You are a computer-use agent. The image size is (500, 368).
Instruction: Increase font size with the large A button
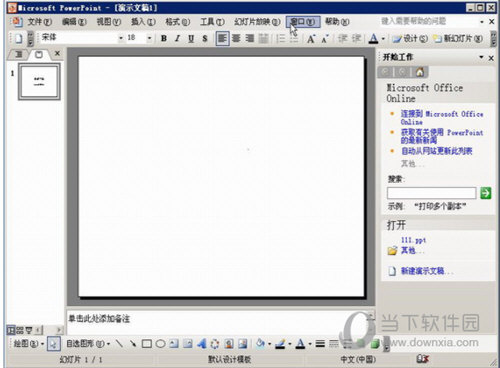coord(311,39)
